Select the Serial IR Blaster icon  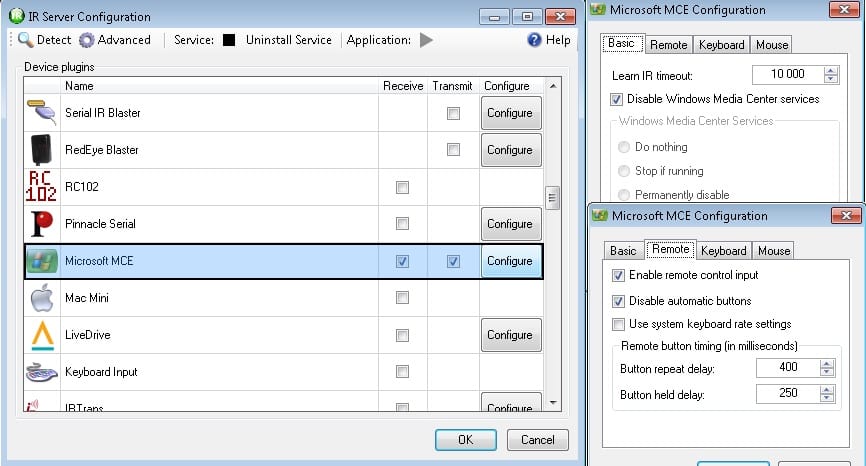pos(41,113)
